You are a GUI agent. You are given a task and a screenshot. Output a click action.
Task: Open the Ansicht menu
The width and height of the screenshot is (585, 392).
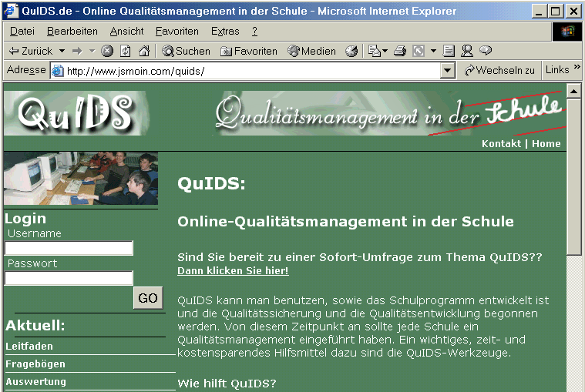(126, 32)
